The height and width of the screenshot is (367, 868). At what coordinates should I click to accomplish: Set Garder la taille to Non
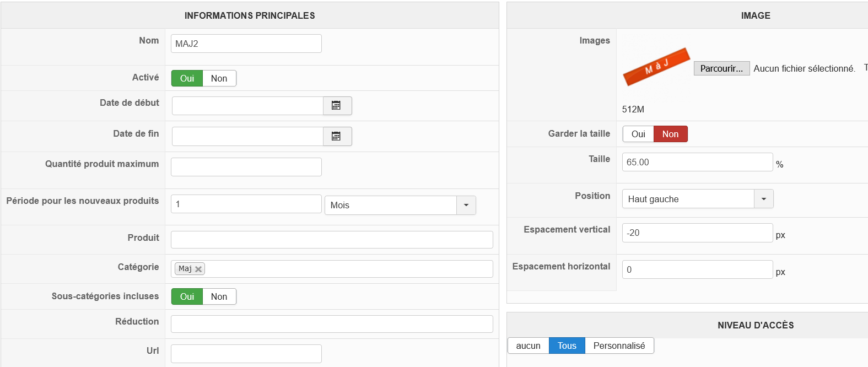tap(670, 134)
